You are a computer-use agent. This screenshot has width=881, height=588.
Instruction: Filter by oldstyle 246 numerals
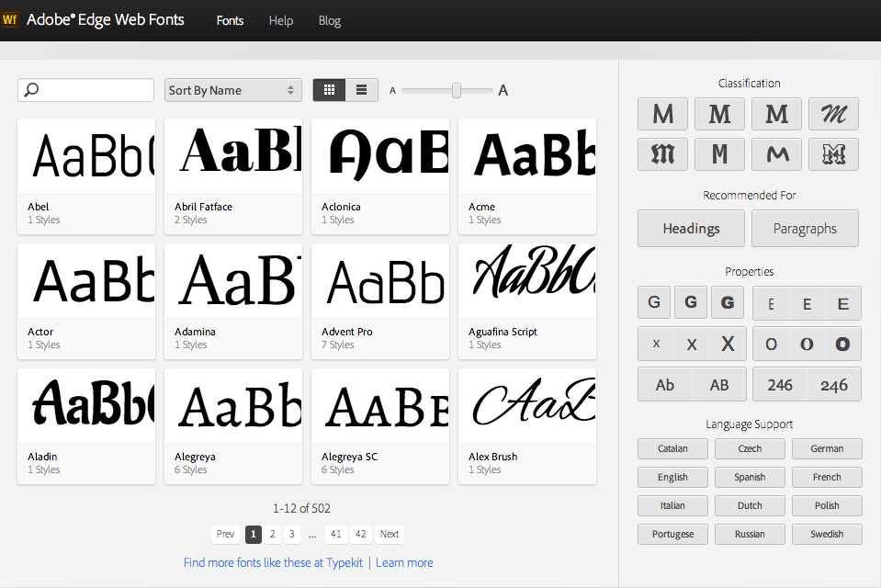(834, 385)
